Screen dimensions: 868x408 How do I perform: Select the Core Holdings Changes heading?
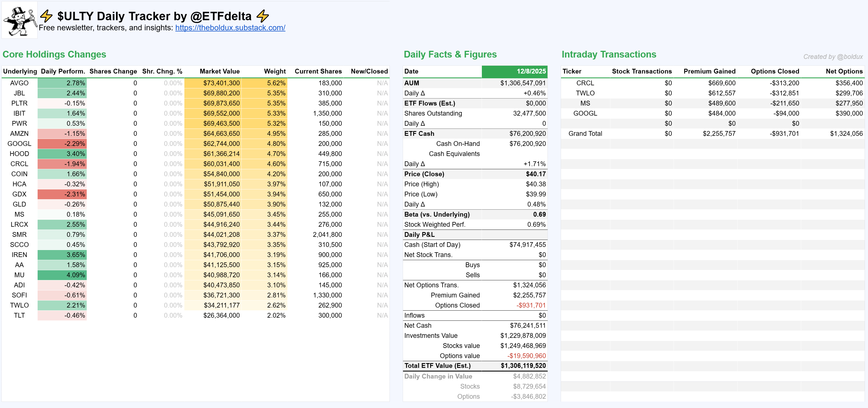pos(54,54)
